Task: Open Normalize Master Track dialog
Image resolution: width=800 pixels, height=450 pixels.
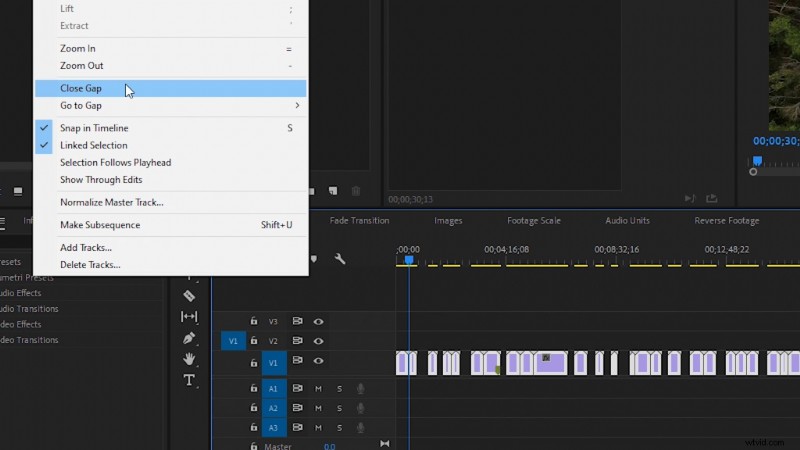Action: [170, 203]
